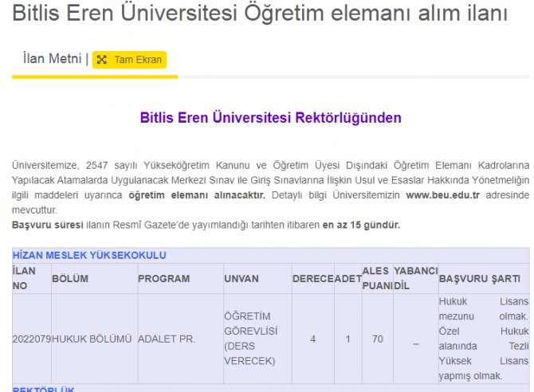
Task: Click the Tam Ekran fullscreen button
Action: (x=129, y=60)
